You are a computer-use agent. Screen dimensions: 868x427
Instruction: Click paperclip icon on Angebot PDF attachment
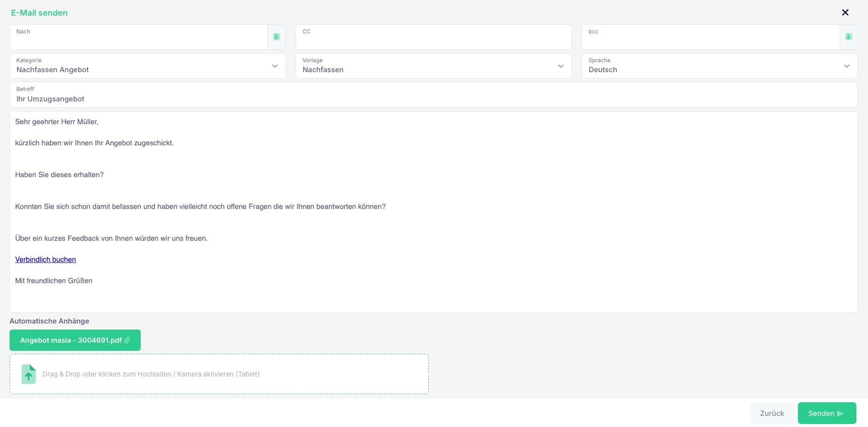coord(127,340)
